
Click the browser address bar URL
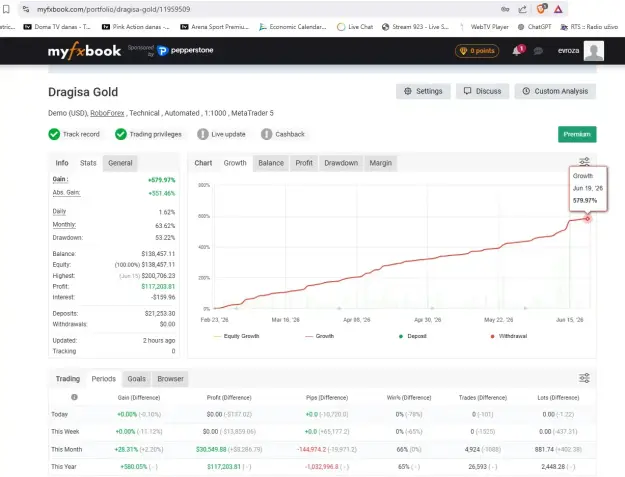click(114, 9)
